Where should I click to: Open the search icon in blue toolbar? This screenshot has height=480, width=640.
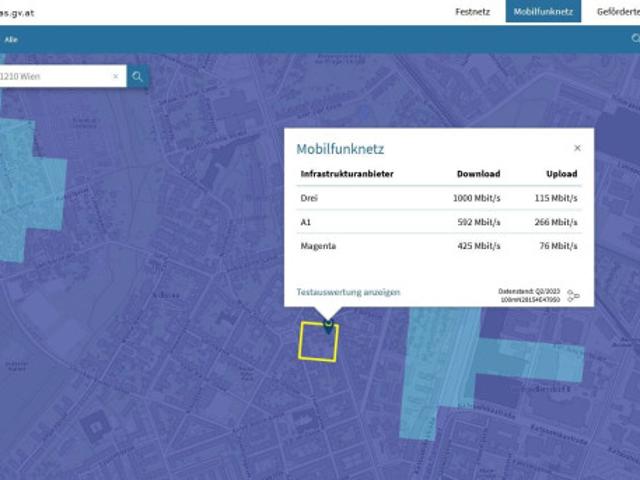pyautogui.click(x=634, y=38)
